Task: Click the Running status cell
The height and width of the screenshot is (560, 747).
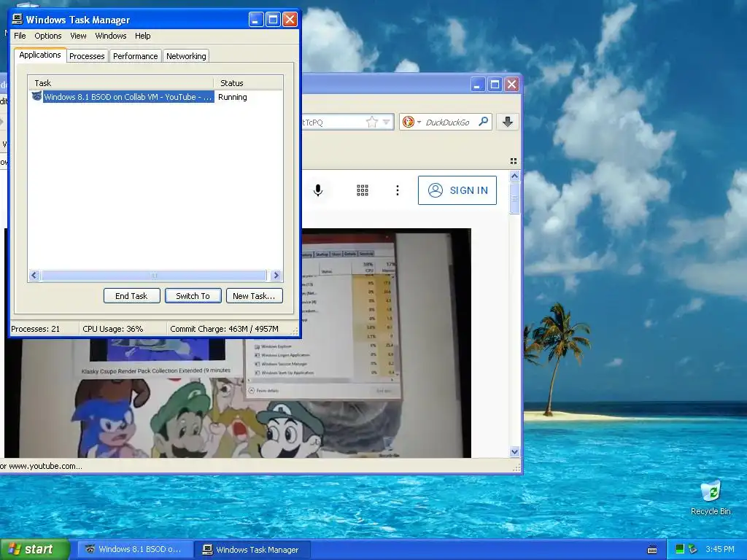Action: [233, 97]
